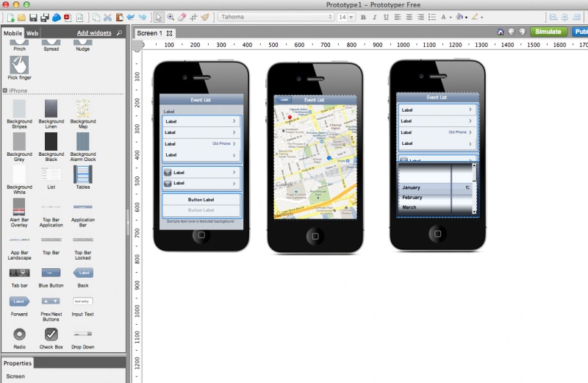588x383 pixels.
Task: Click the home screen icon
Action: tap(501, 32)
